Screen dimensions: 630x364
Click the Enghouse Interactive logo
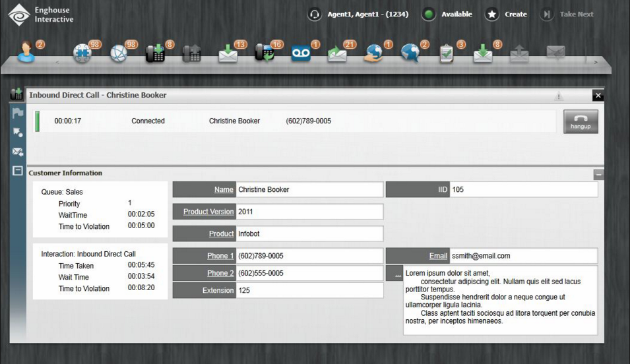pyautogui.click(x=41, y=15)
